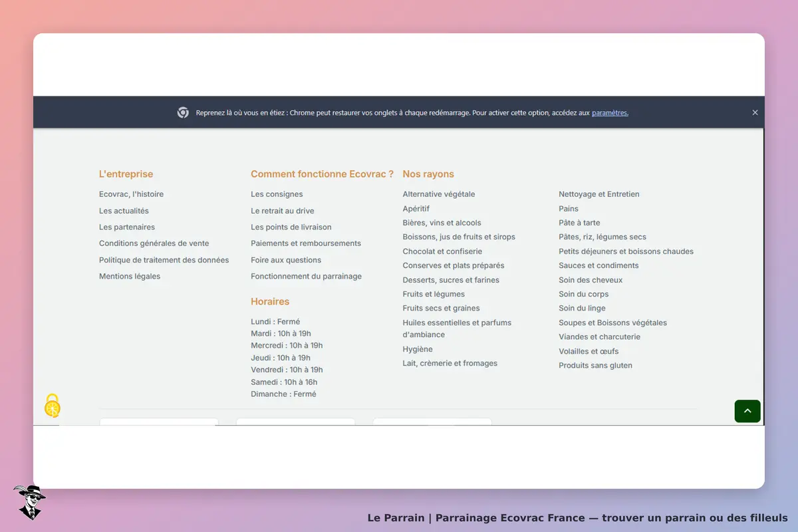Open the paramètres link in the Chrome banner

[x=610, y=113]
